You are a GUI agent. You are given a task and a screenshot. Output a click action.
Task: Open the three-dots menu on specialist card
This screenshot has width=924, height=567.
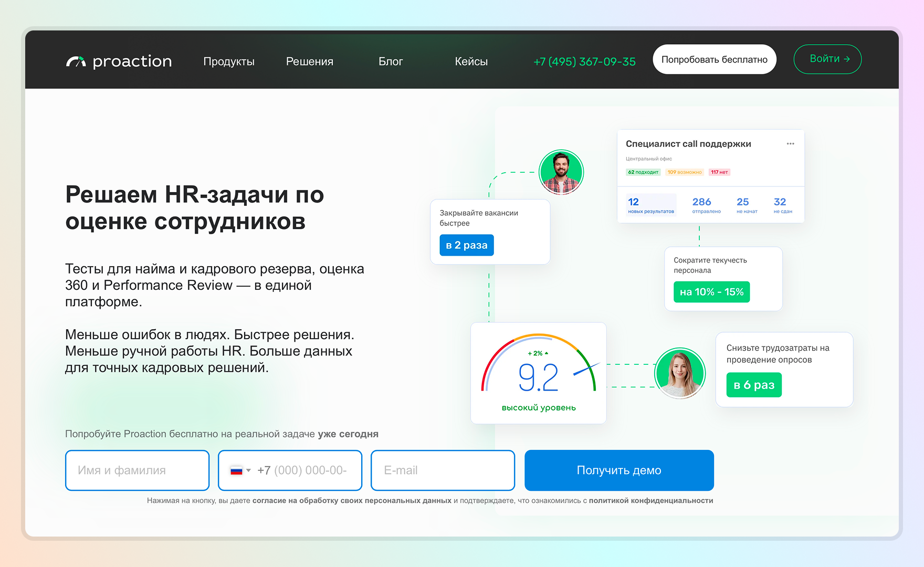pos(790,144)
